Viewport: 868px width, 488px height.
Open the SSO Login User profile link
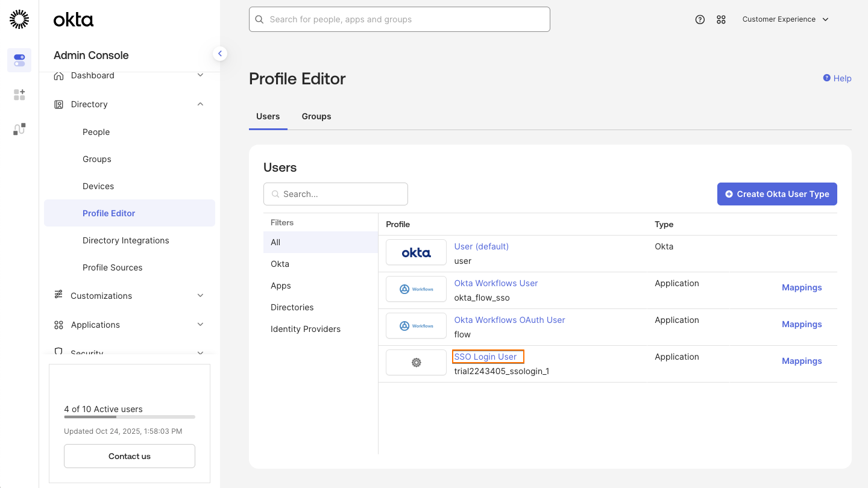point(487,356)
